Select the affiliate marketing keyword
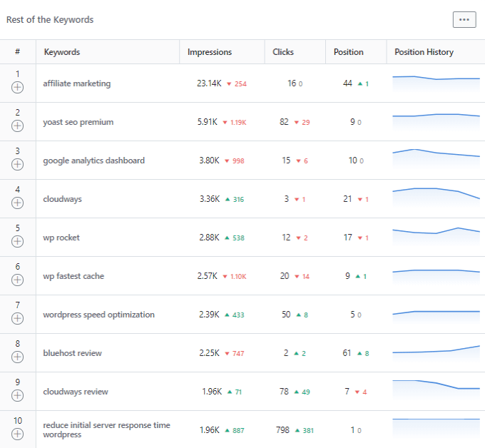Viewport: 485px width, 448px height. coord(77,83)
